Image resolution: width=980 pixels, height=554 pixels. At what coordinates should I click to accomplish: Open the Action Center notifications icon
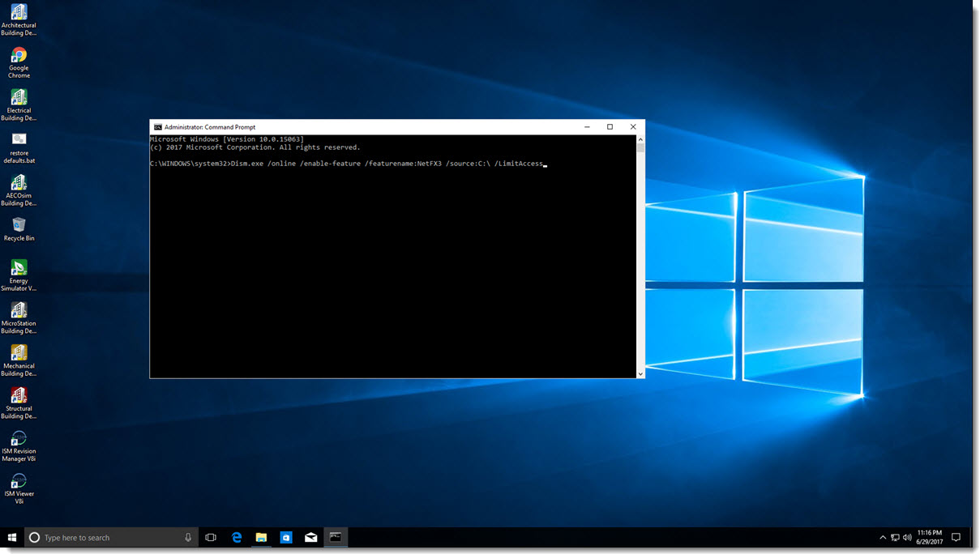pyautogui.click(x=956, y=537)
